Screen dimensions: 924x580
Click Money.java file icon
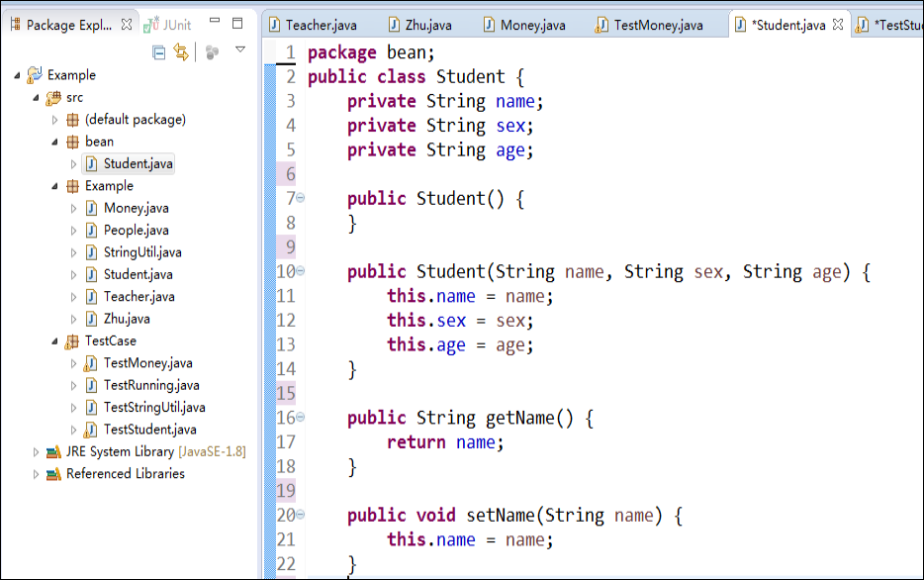coord(91,208)
